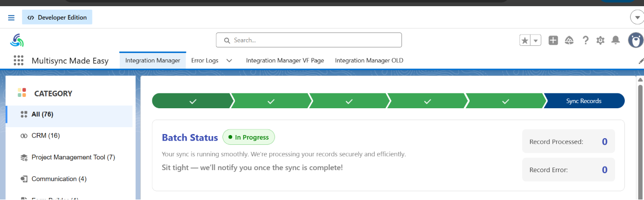Click the colorful CATEGORY grid icon
This screenshot has height=200, width=644.
coord(22,93)
